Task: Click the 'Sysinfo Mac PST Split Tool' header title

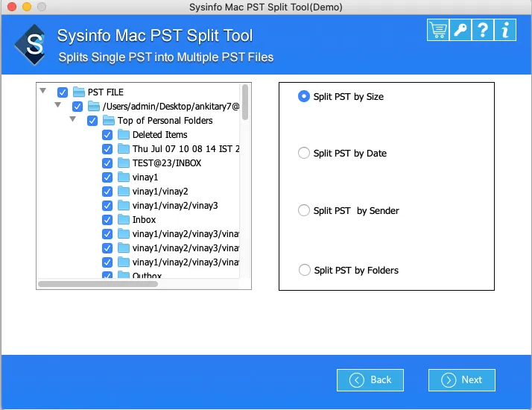Action: pos(155,36)
